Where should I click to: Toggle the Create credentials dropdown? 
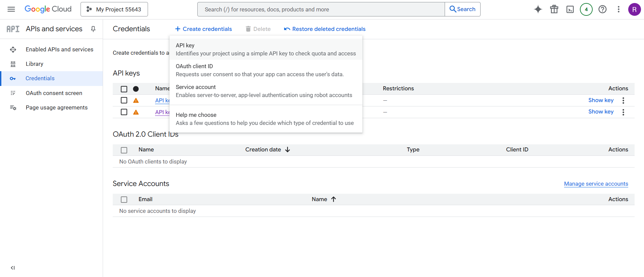(203, 29)
